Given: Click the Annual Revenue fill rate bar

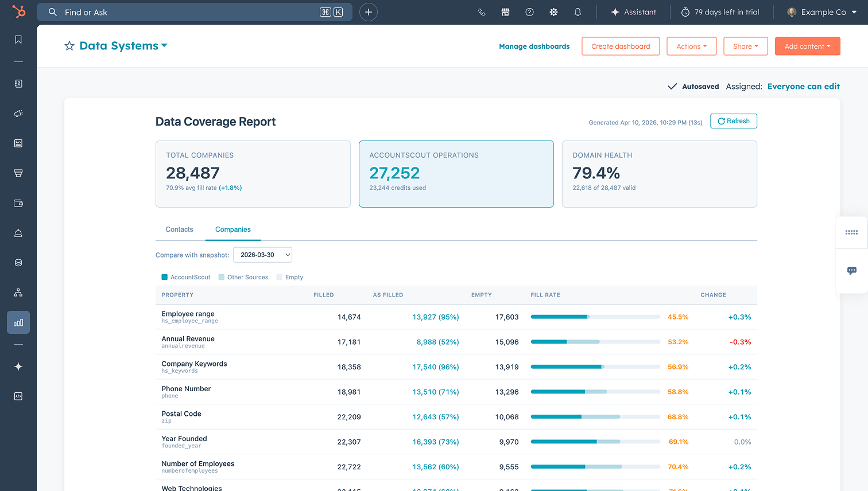Looking at the screenshot, I should pyautogui.click(x=595, y=341).
